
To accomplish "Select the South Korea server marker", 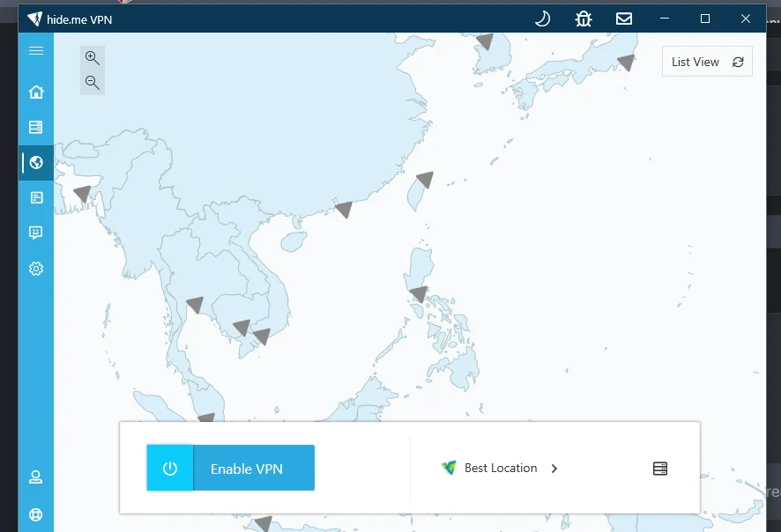I will pyautogui.click(x=485, y=41).
